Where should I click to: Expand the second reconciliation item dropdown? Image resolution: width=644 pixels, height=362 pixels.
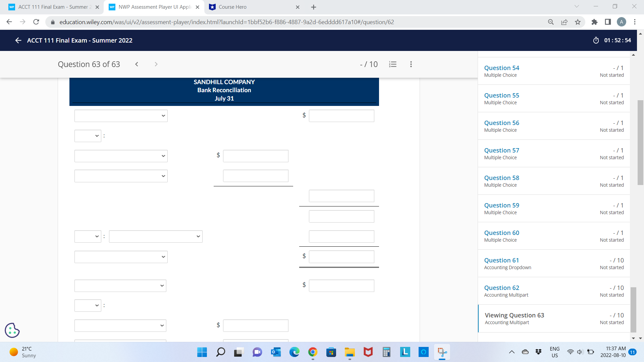click(121, 156)
